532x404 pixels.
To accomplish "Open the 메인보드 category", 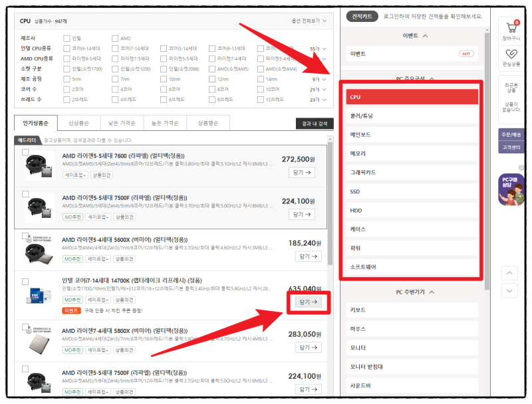I will coord(412,134).
